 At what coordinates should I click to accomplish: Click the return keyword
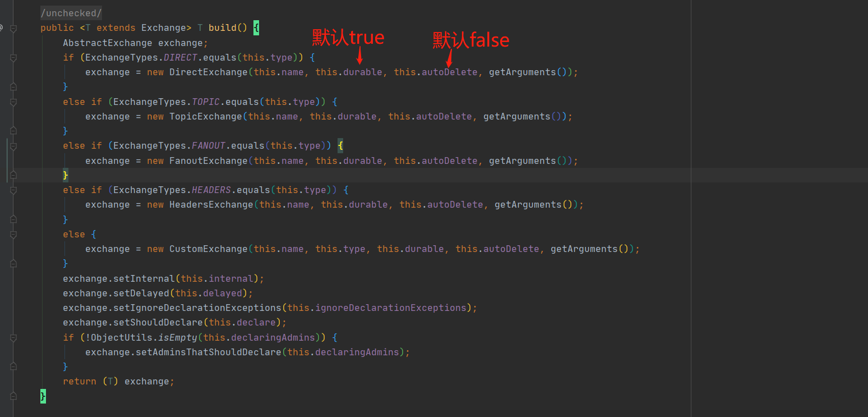point(80,381)
